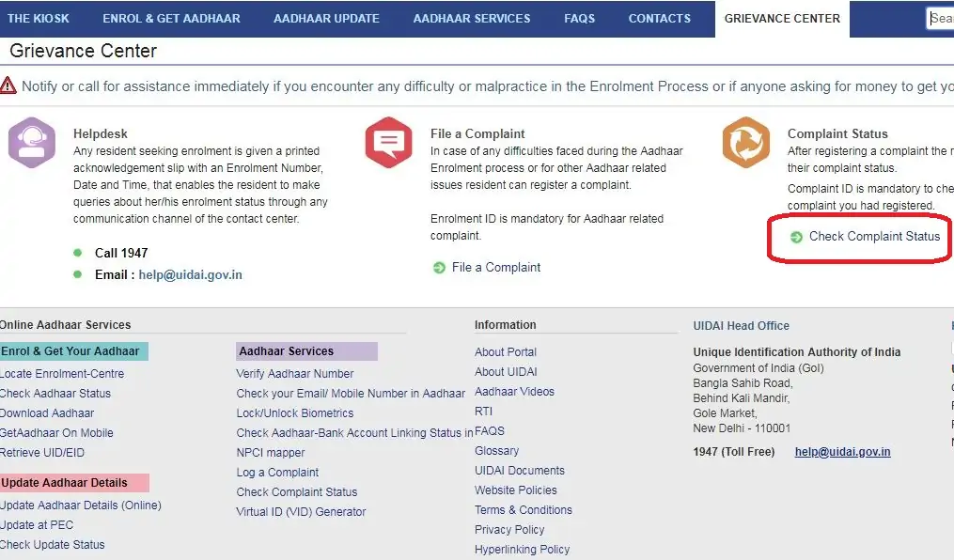Image resolution: width=954 pixels, height=560 pixels.
Task: Click green arrow icon beside File a Complaint
Action: [x=439, y=268]
